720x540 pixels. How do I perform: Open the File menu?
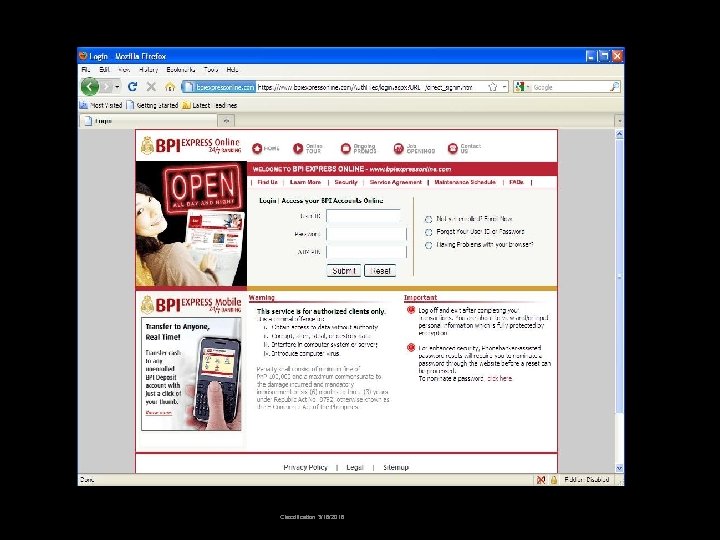(85, 69)
